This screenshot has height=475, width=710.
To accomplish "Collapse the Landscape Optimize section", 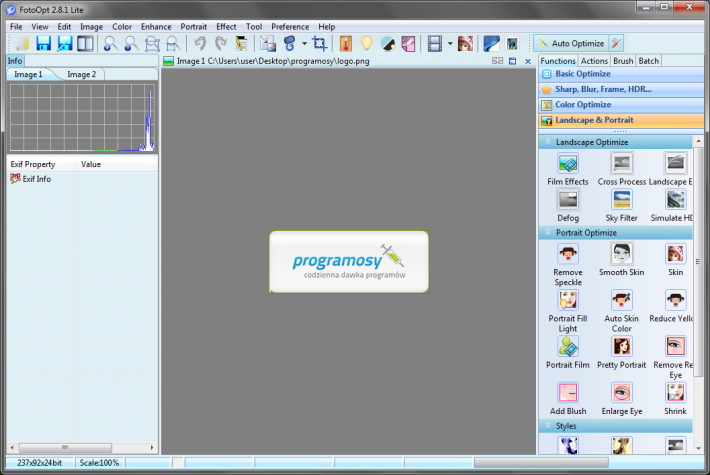I will click(x=547, y=142).
